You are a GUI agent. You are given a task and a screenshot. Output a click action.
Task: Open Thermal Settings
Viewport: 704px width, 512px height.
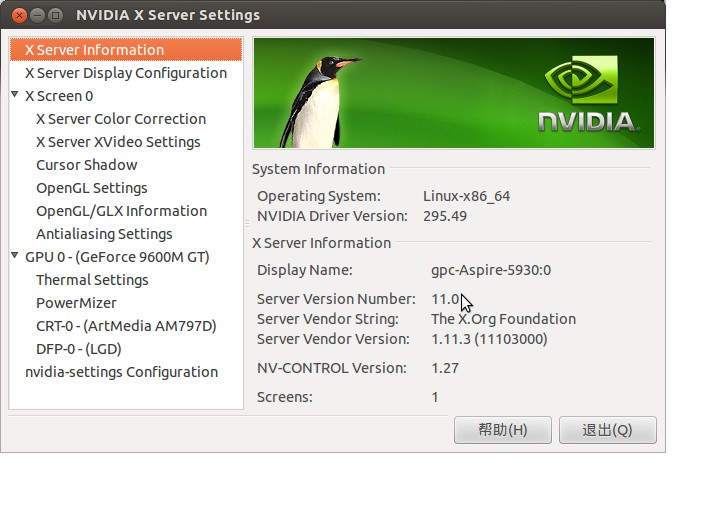(x=92, y=280)
